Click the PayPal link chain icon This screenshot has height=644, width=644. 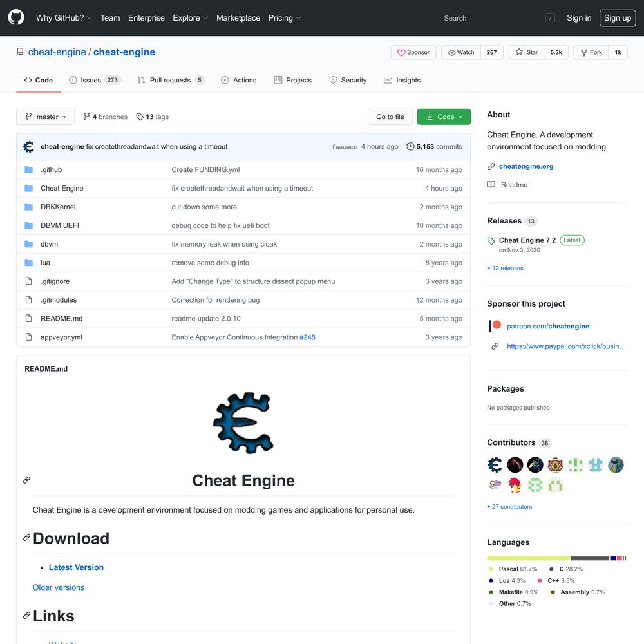click(x=495, y=346)
